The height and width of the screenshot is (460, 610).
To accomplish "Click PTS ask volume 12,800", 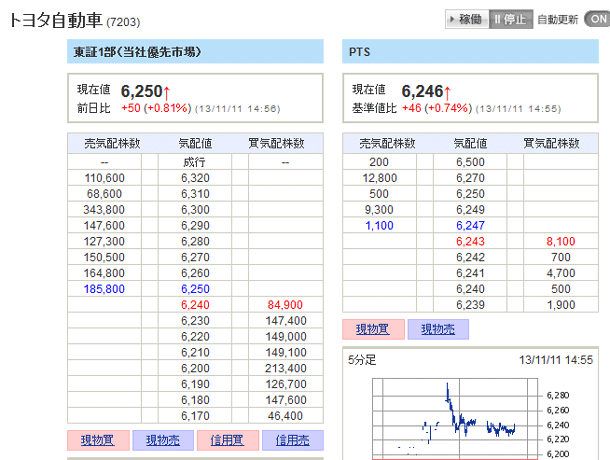I will (380, 178).
